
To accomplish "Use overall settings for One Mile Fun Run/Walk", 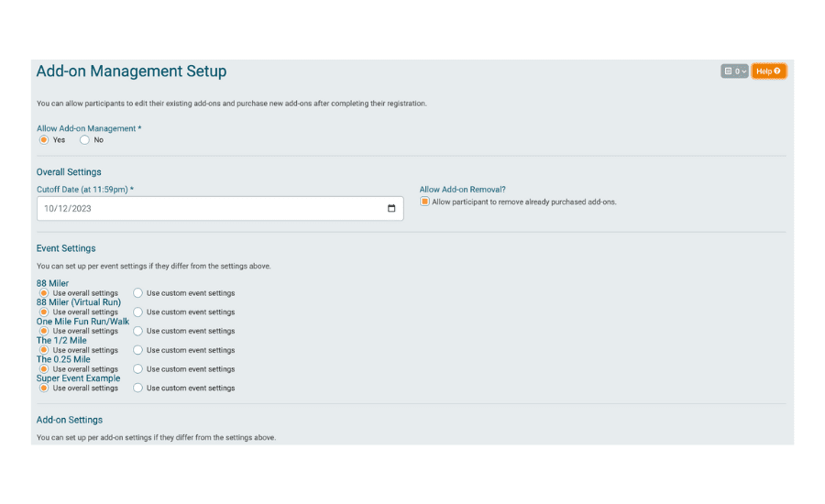I will click(x=44, y=331).
